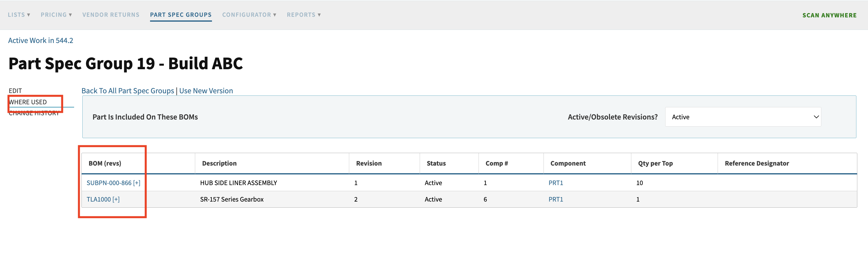Open component PRT1 in SR-157 Gearbox row

pos(555,199)
